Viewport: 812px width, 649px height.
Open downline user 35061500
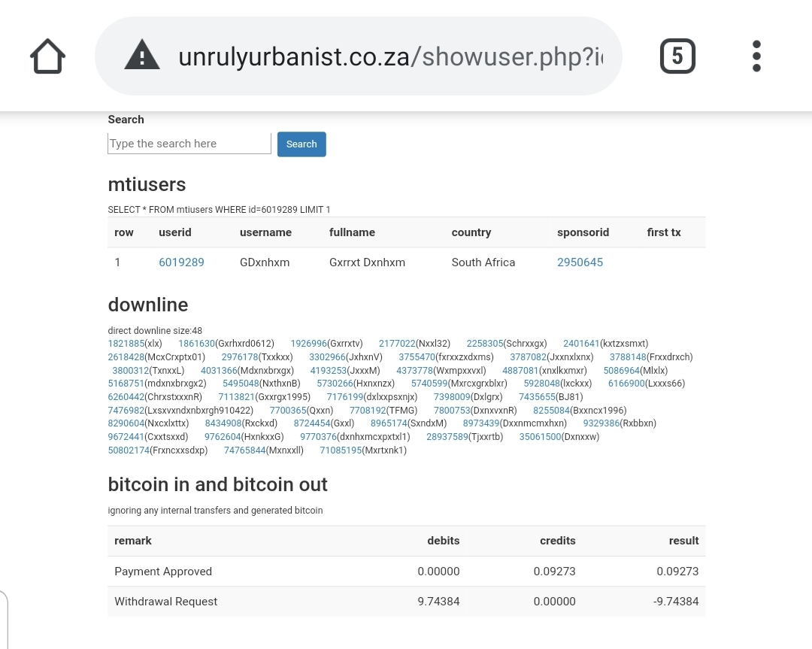click(x=541, y=437)
